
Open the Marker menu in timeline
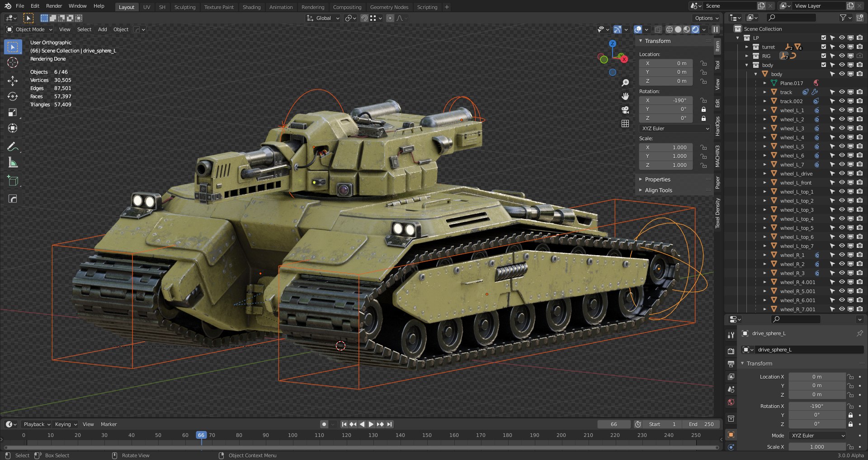[108, 424]
